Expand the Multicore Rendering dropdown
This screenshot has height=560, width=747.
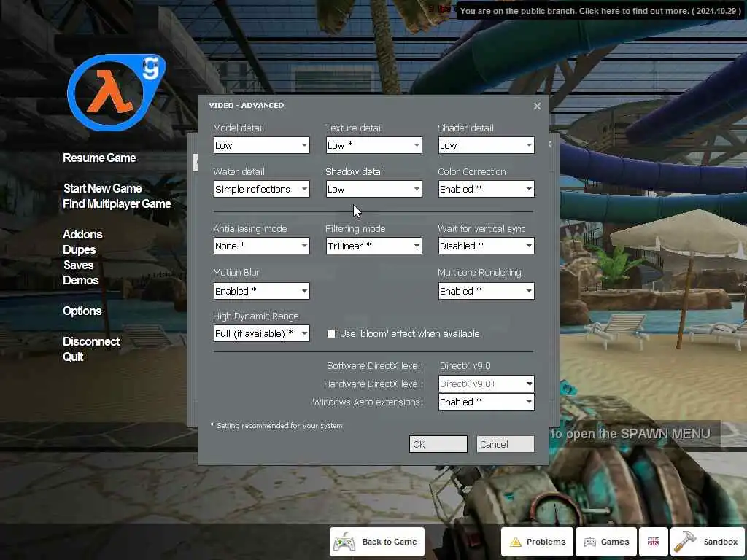[487, 291]
